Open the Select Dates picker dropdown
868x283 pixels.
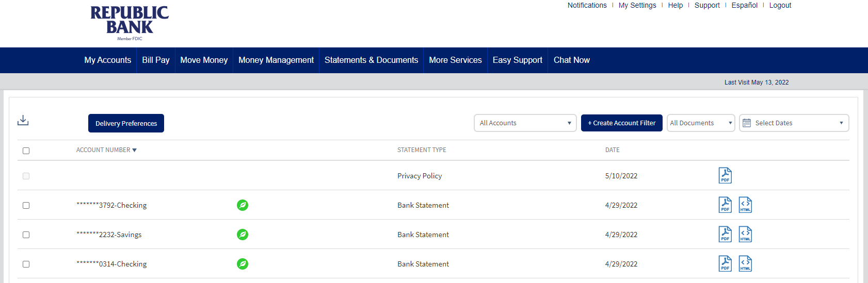pyautogui.click(x=794, y=123)
